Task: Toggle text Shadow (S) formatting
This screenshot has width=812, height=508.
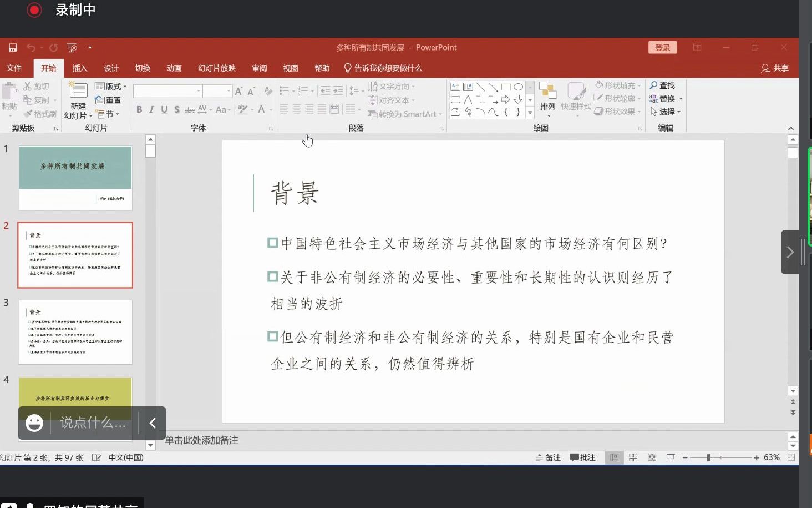Action: [x=177, y=109]
